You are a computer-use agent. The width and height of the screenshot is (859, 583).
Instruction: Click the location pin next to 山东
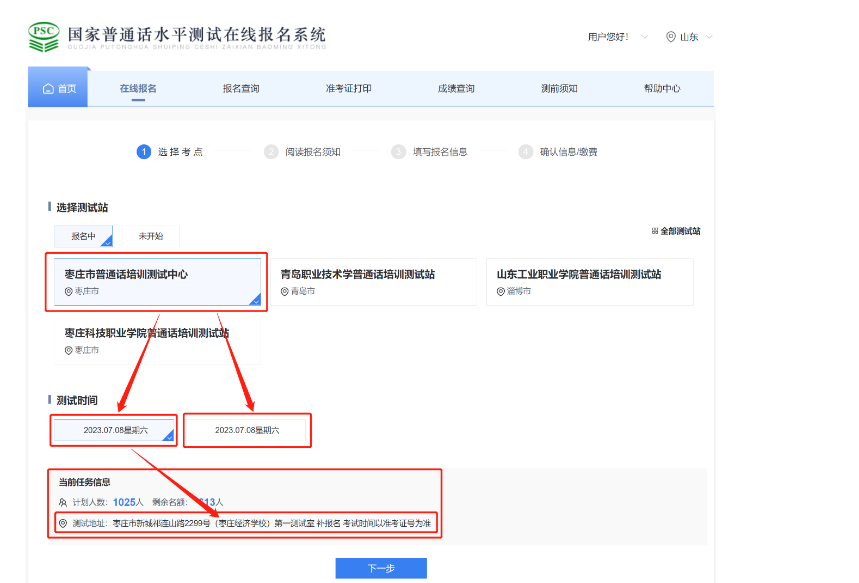670,37
